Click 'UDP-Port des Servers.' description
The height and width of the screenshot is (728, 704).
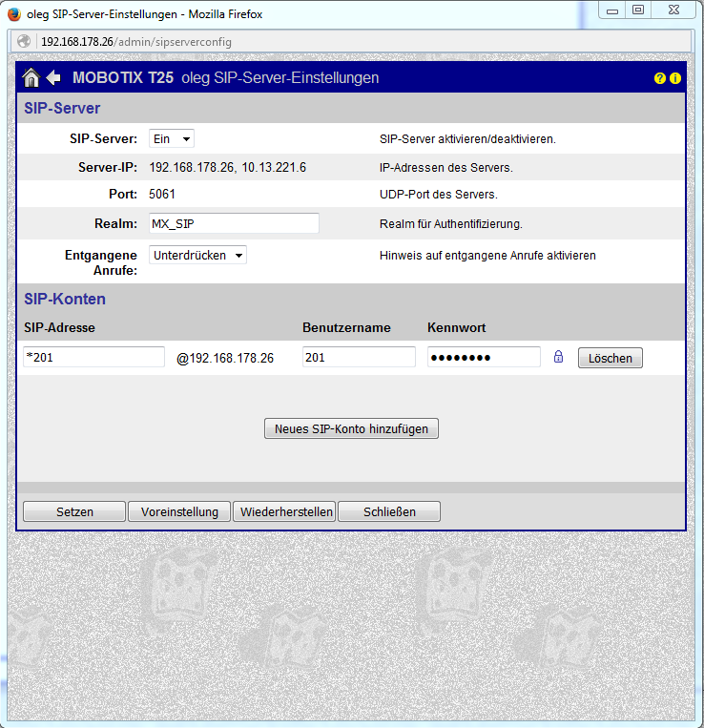[x=439, y=194]
